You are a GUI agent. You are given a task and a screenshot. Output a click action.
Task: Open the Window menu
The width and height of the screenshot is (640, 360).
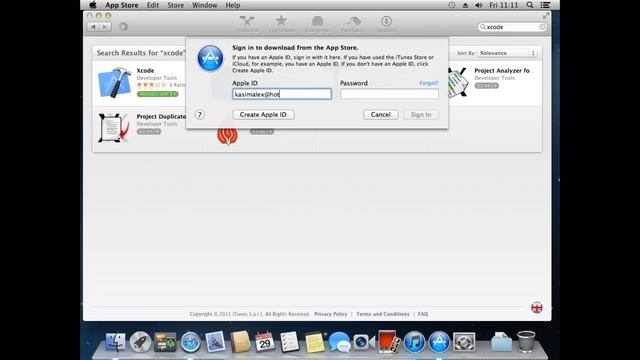(204, 5)
